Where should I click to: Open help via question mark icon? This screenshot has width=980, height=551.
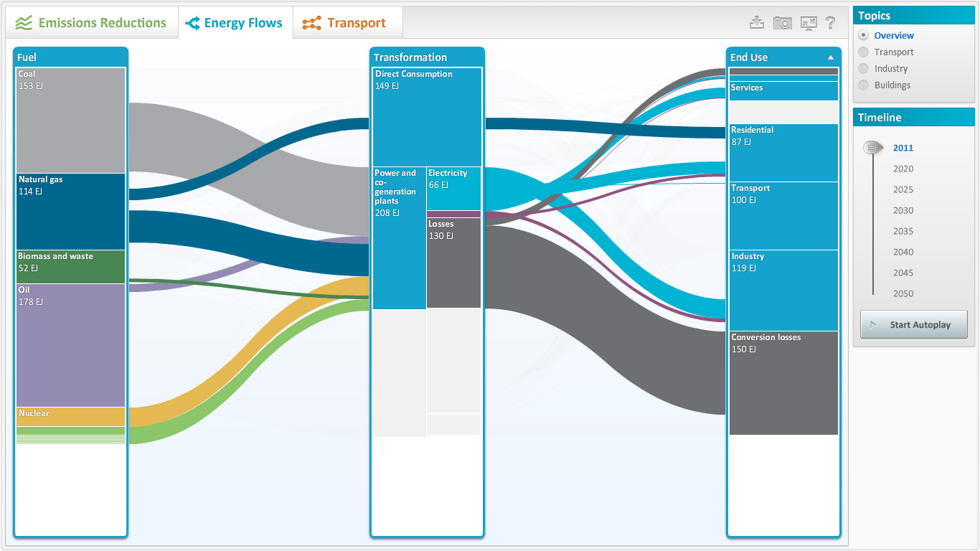pos(830,23)
